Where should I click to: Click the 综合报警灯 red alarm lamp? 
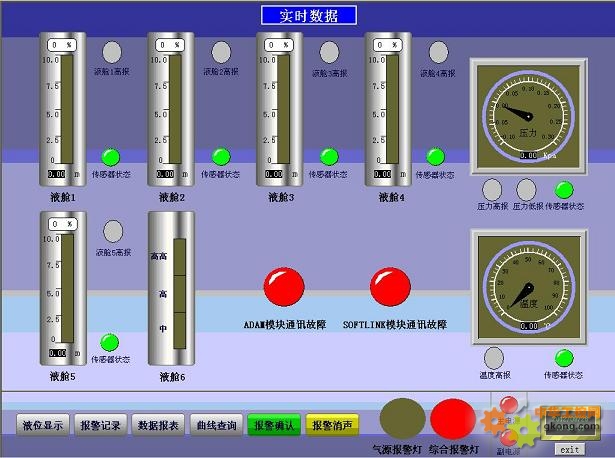453,418
